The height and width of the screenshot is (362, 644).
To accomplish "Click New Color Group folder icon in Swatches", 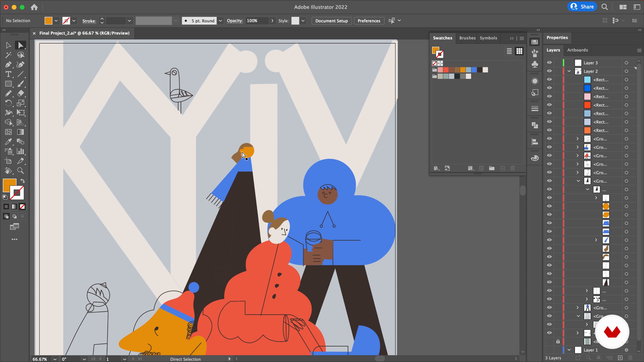I will (x=492, y=168).
